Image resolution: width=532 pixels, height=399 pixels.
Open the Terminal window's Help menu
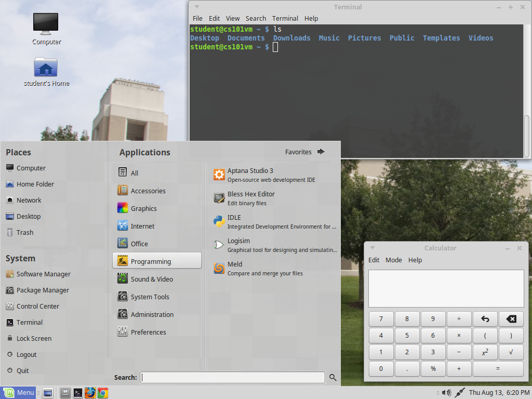coord(311,18)
